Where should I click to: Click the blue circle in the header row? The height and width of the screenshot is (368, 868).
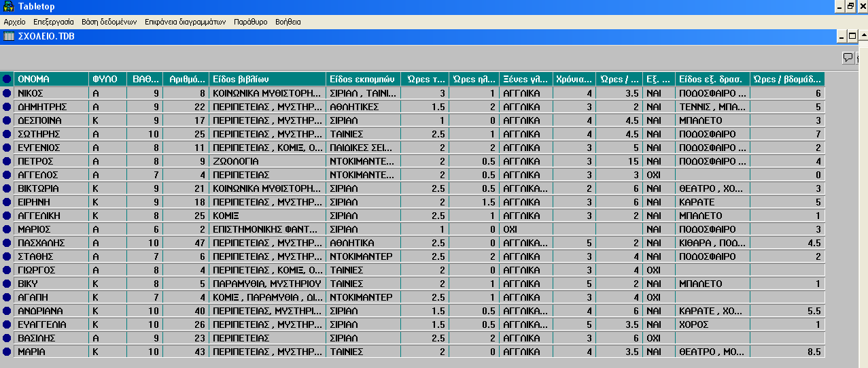7,79
